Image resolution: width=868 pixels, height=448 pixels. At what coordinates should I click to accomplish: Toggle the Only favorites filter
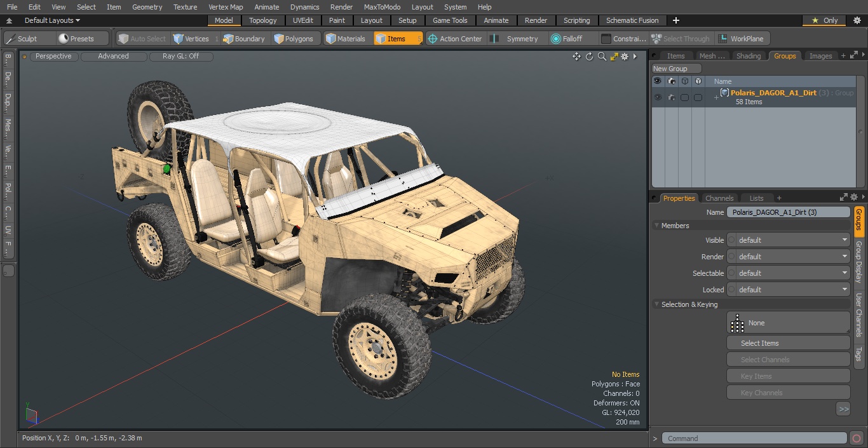click(x=825, y=20)
